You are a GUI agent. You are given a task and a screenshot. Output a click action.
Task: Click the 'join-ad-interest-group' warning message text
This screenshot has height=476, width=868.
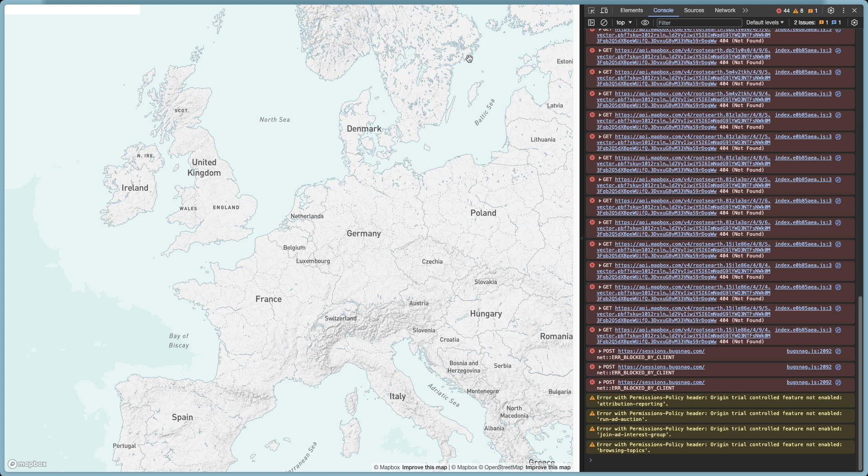coord(719,432)
